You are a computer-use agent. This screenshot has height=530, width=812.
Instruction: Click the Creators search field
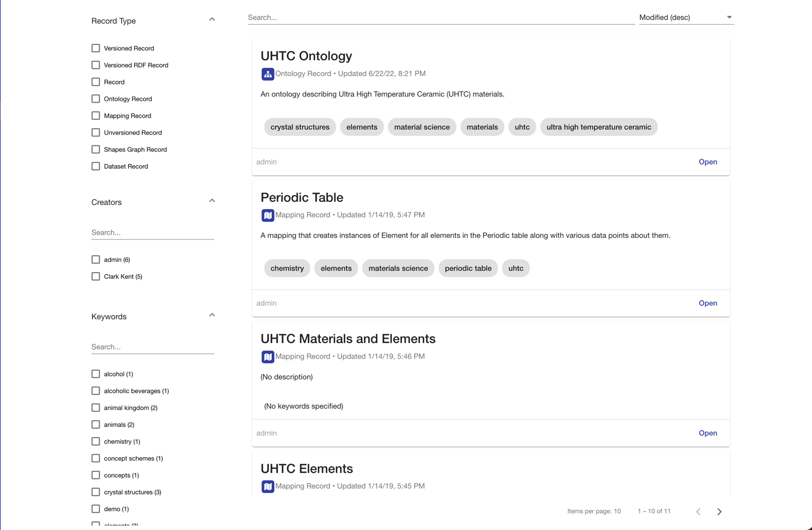click(x=152, y=232)
